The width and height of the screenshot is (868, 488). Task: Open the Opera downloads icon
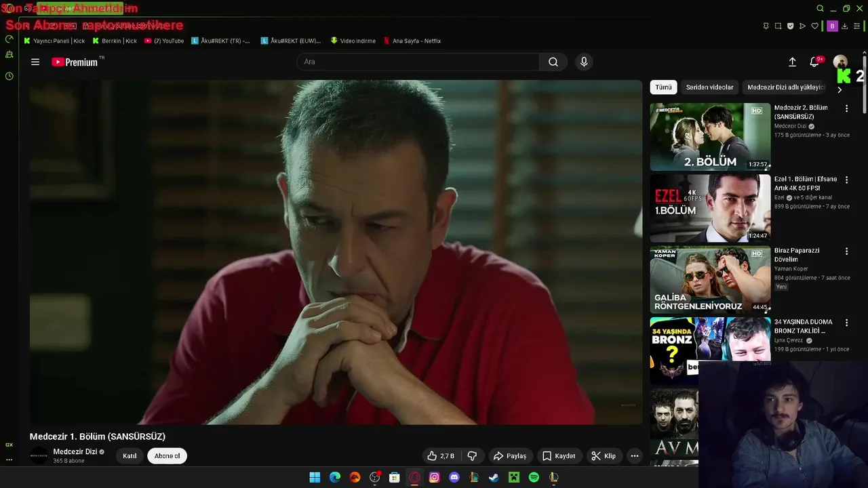tap(844, 26)
